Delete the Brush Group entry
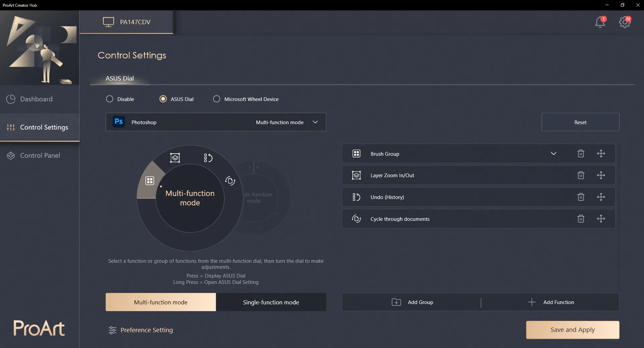The width and height of the screenshot is (644, 348). tap(581, 154)
